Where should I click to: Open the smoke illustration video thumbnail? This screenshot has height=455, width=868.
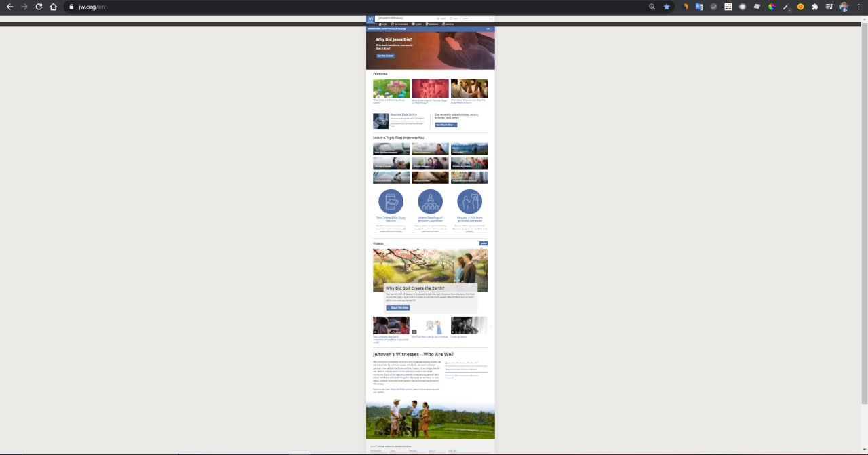click(430, 325)
